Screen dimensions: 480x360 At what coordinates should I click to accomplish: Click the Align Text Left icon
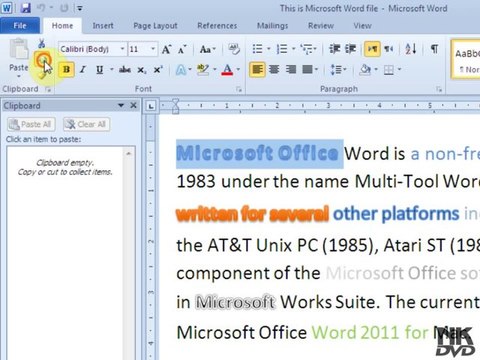(x=257, y=69)
